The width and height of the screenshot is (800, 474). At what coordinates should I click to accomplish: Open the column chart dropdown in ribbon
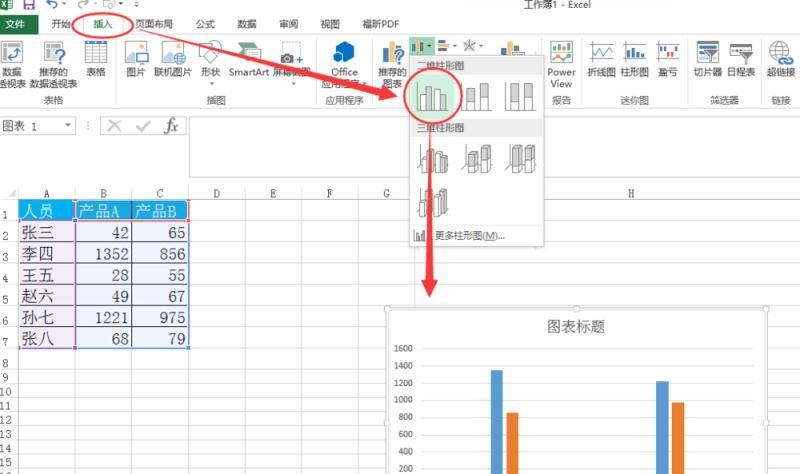point(421,46)
